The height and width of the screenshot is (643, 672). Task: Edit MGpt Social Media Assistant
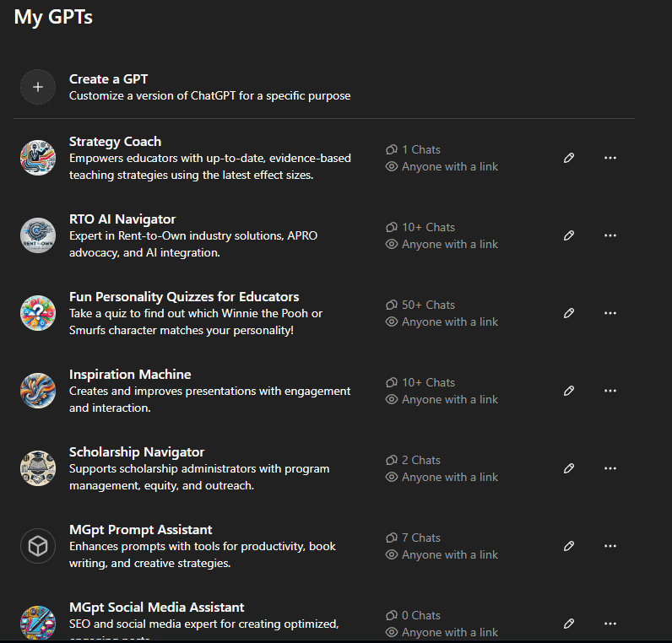(x=569, y=624)
